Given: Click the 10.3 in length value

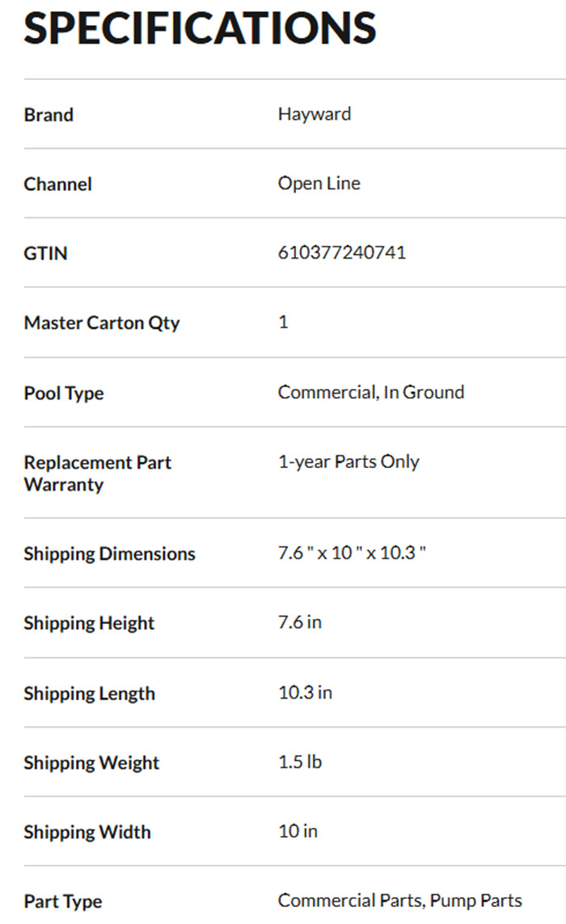Looking at the screenshot, I should pos(305,693).
